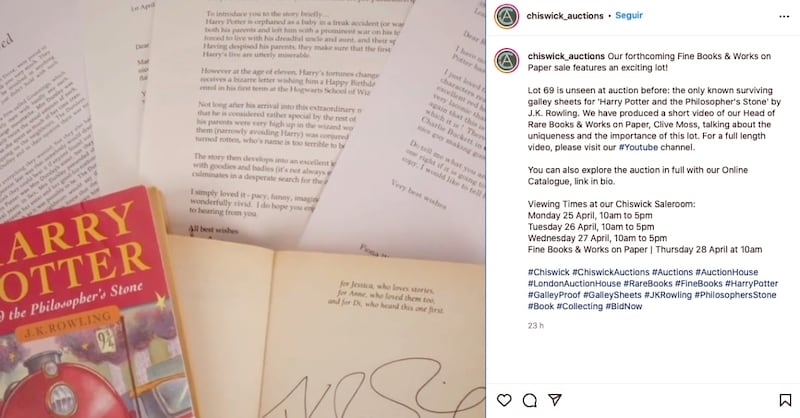800x418 pixels.
Task: Open the #ChiswickAuctions hashtag
Action: point(611,273)
